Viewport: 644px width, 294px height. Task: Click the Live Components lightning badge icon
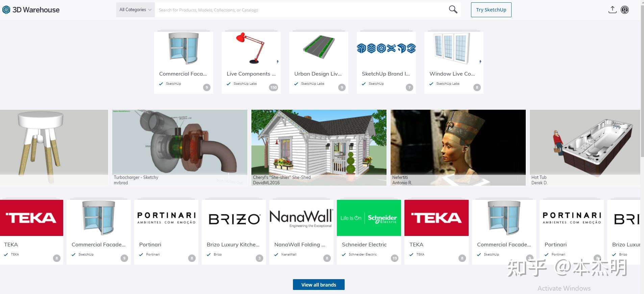[277, 62]
